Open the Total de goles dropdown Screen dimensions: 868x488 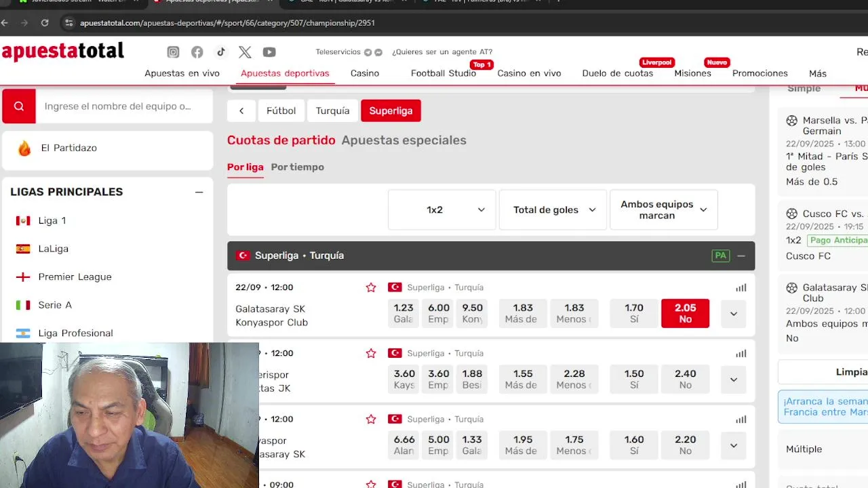click(553, 209)
